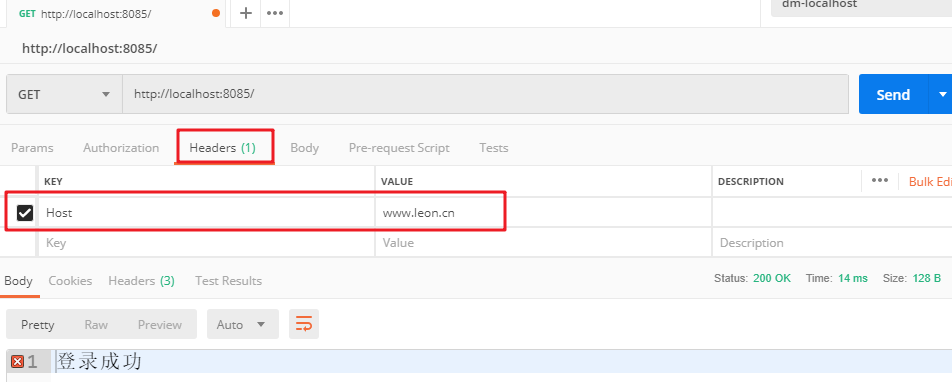Click the KEY column header

coord(53,181)
